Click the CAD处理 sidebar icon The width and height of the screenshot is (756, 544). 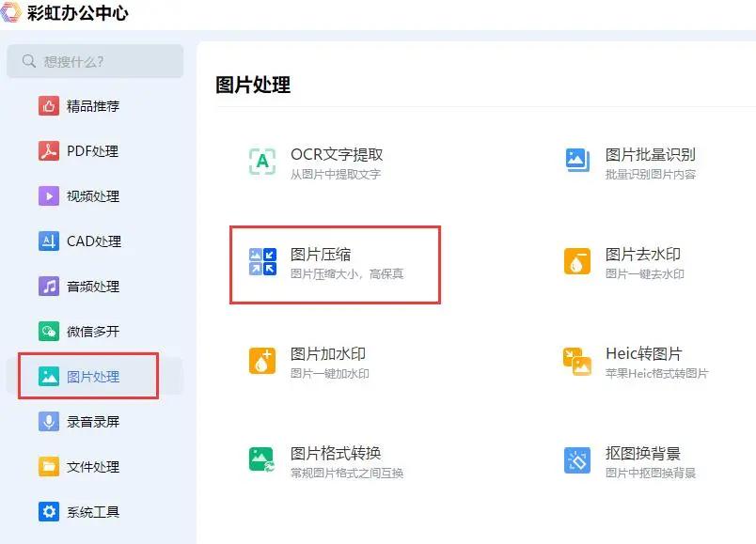coord(48,241)
